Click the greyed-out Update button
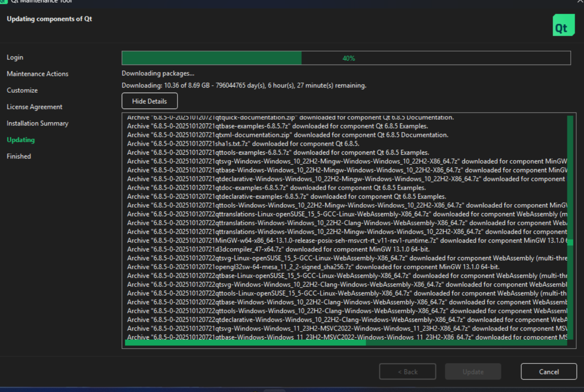The image size is (584, 392). click(x=473, y=371)
